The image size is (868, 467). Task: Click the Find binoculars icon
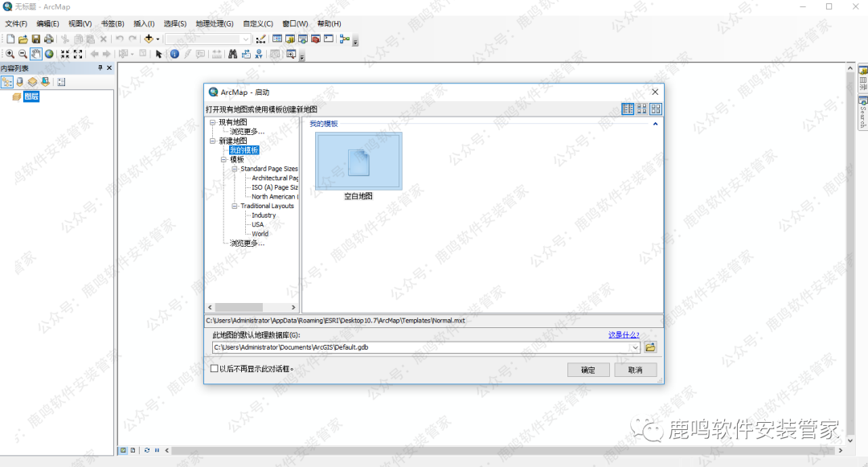[232, 54]
